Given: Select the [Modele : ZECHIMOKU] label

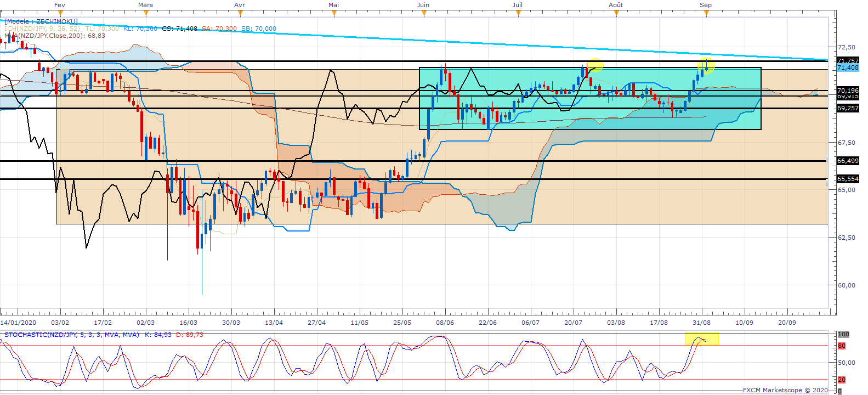Looking at the screenshot, I should (x=41, y=21).
